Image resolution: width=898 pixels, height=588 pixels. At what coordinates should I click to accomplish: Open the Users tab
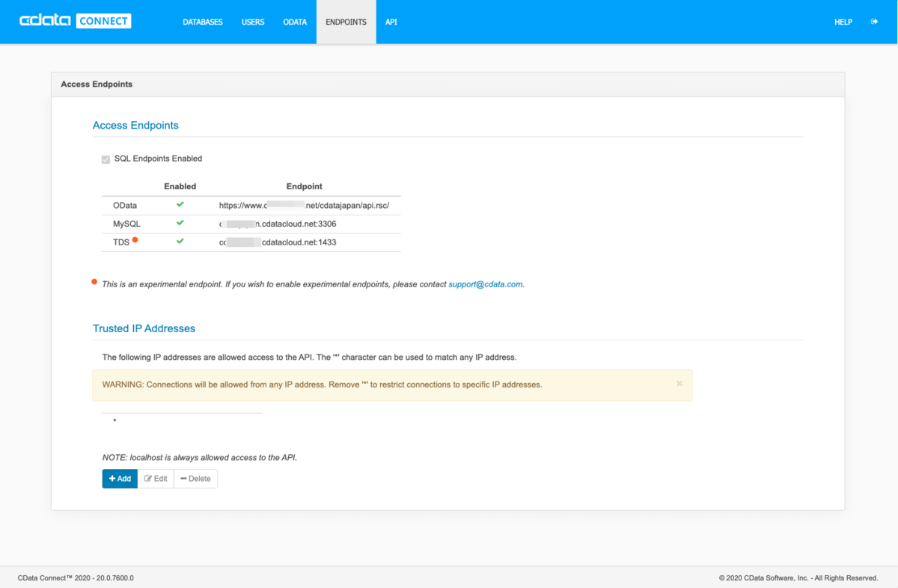[x=253, y=22]
